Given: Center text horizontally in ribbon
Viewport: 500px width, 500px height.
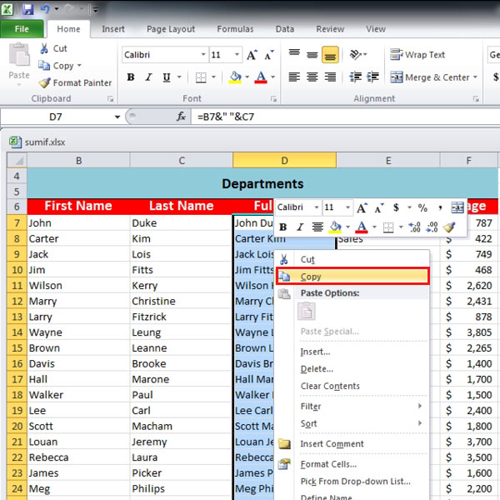Looking at the screenshot, I should [x=312, y=77].
